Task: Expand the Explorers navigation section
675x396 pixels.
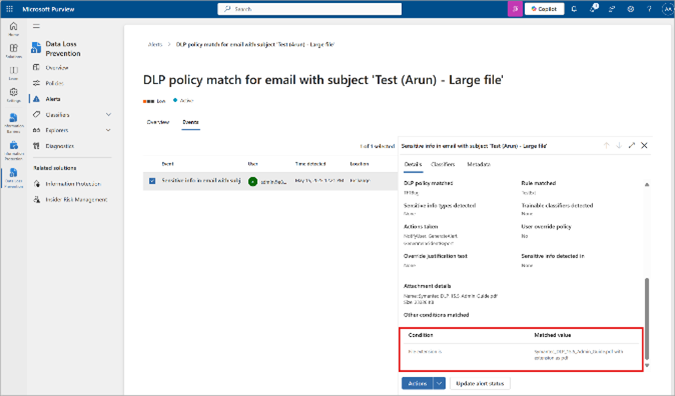Action: [x=108, y=130]
